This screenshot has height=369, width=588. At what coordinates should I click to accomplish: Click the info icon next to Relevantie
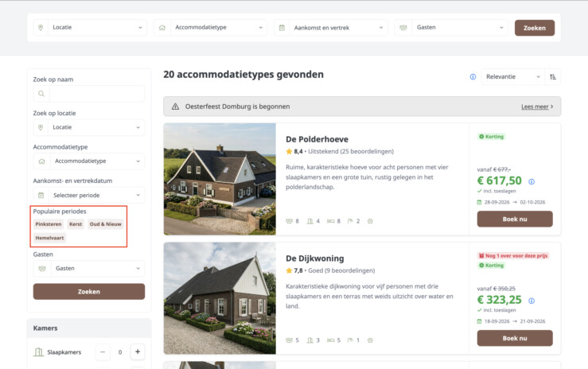point(473,77)
